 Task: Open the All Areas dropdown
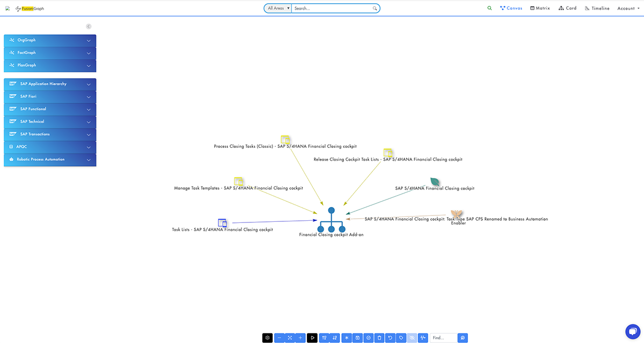point(277,9)
